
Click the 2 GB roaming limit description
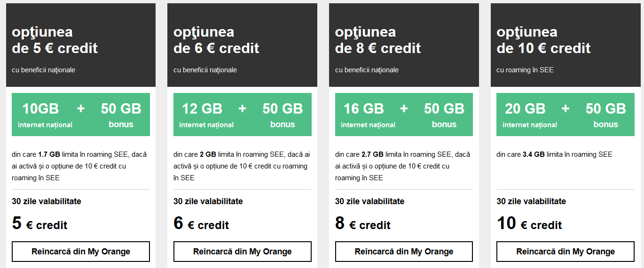click(x=242, y=166)
